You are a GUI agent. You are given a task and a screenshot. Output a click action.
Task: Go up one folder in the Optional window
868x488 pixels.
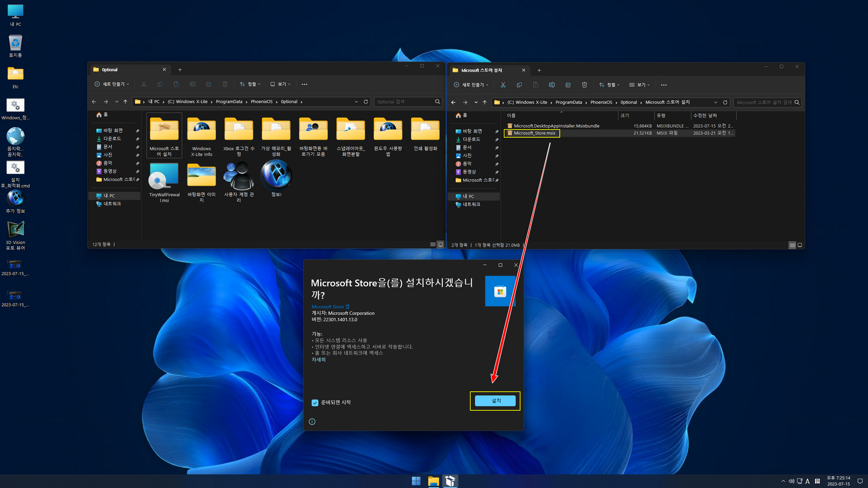point(125,102)
